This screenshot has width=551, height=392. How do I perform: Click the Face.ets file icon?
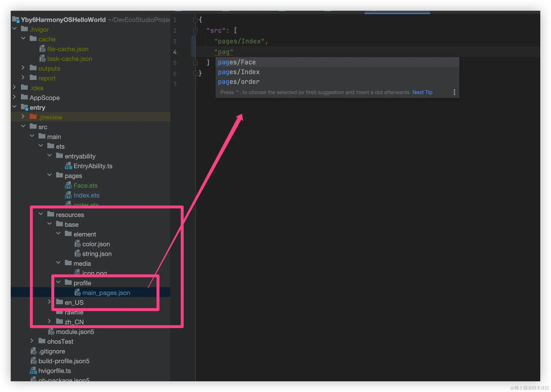point(68,186)
